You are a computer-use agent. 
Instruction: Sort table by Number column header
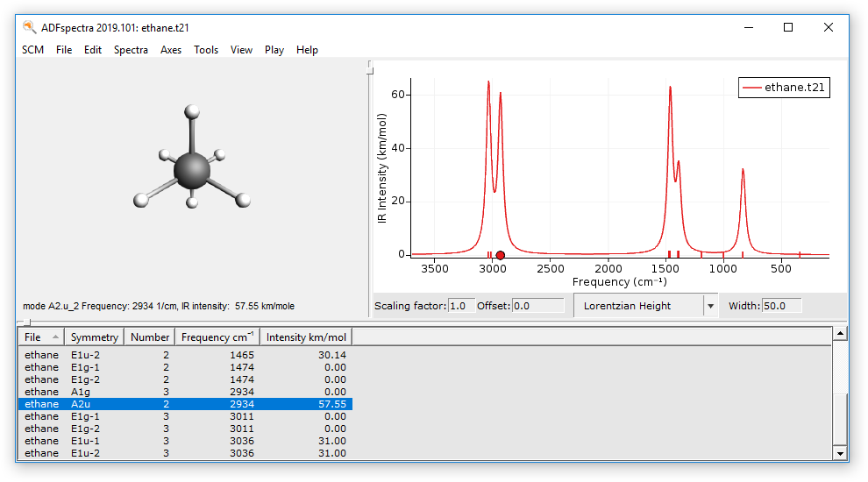[149, 337]
